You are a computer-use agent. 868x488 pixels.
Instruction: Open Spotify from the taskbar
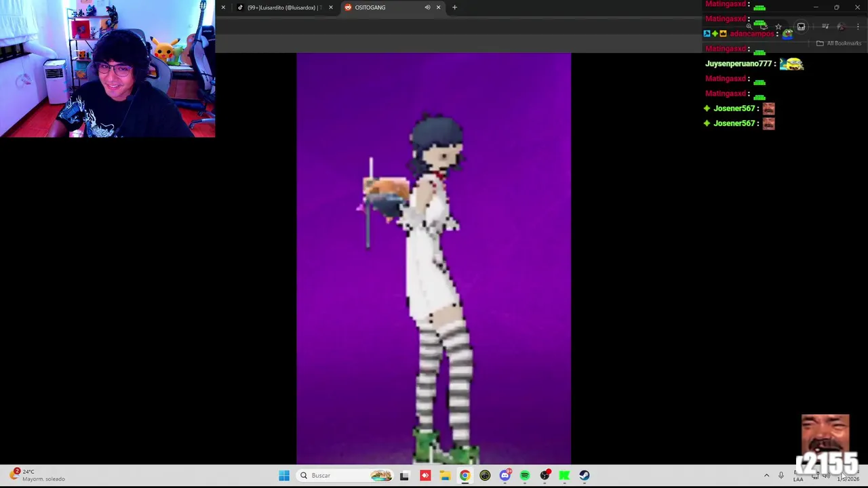click(x=525, y=476)
